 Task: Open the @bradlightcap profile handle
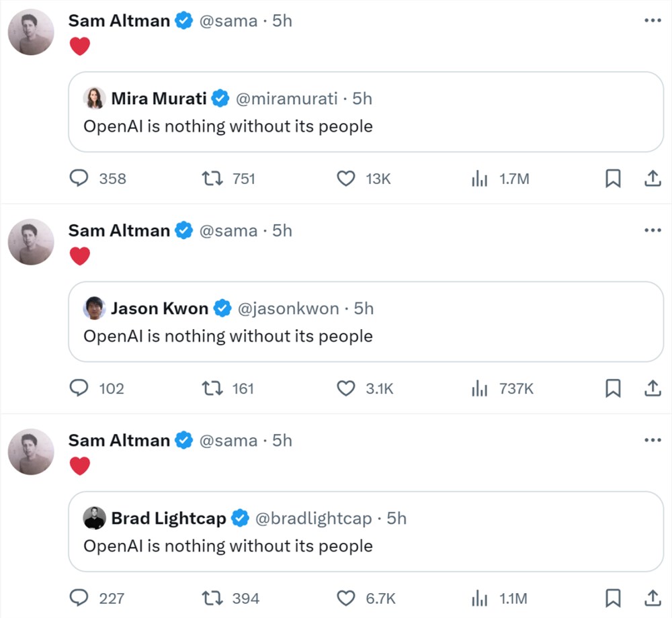pos(313,518)
